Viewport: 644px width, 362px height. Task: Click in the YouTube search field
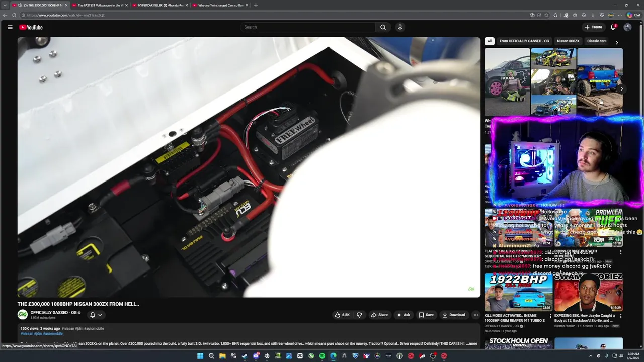307,27
